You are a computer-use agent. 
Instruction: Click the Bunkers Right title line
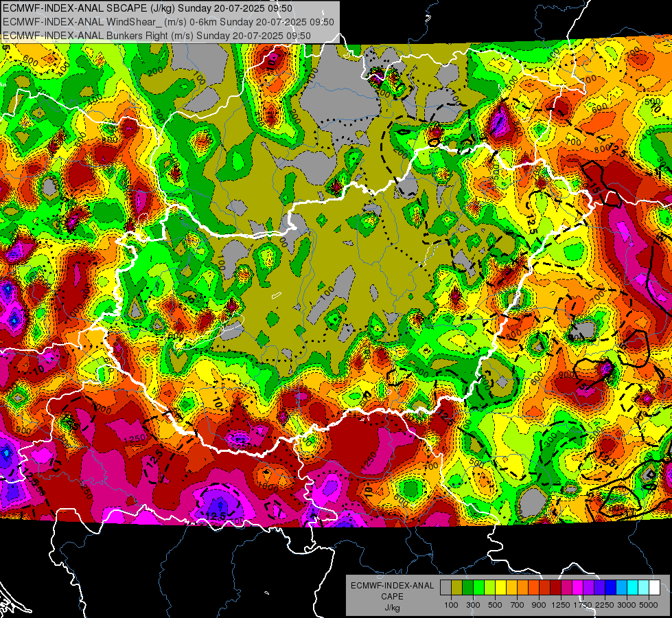click(x=157, y=36)
